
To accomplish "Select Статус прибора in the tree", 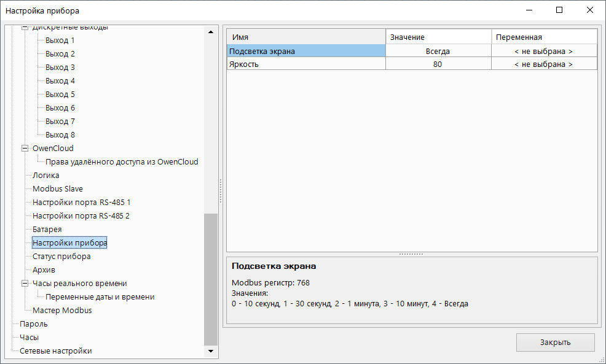I will pyautogui.click(x=61, y=257).
